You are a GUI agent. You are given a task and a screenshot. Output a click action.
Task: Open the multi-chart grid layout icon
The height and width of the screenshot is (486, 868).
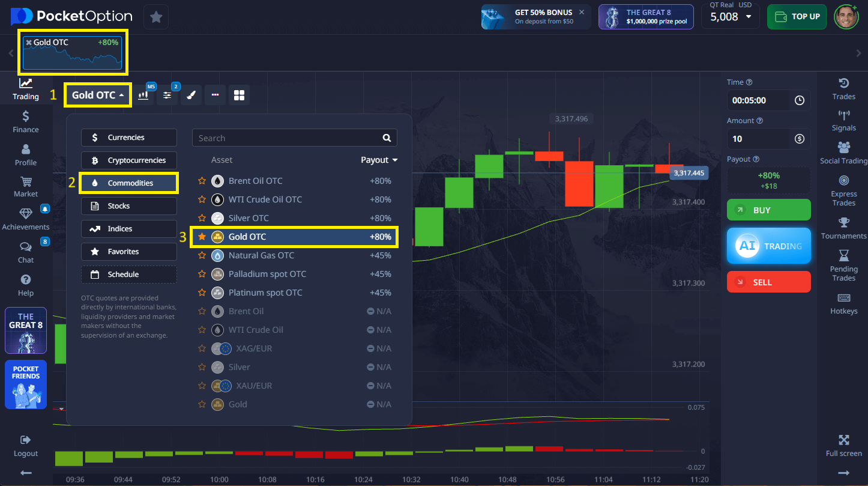coord(239,95)
